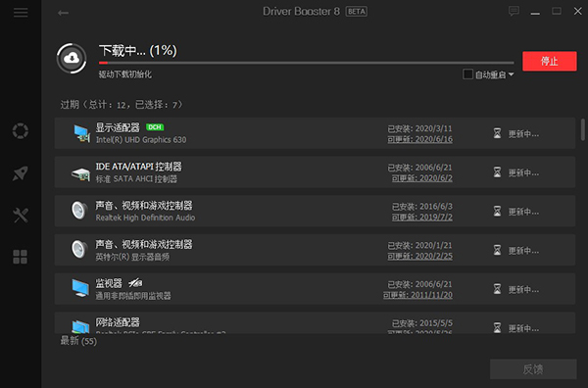Click the hourglass icon in 监视器 row

point(497,289)
